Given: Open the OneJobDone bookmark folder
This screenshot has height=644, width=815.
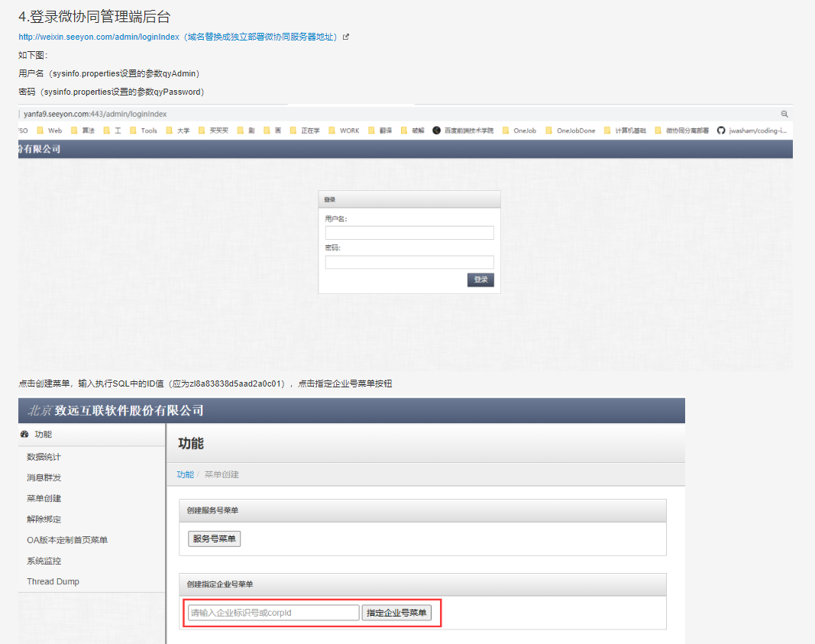Looking at the screenshot, I should (x=570, y=131).
